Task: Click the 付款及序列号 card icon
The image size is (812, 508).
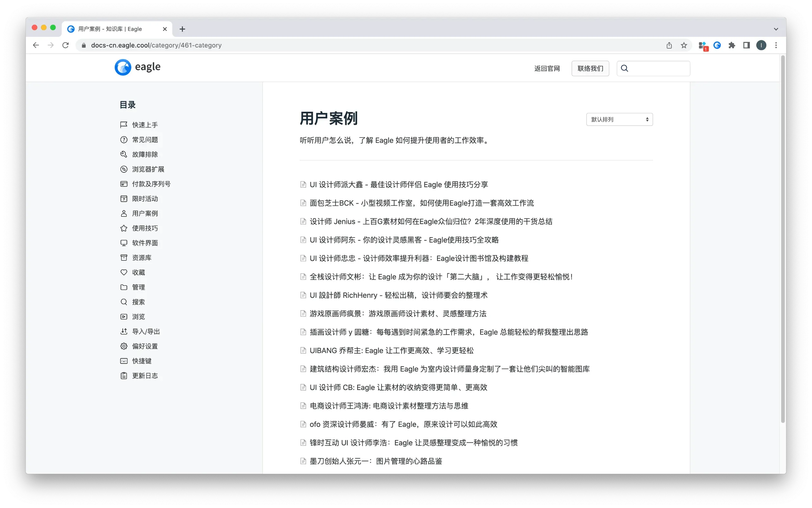Action: 124,184
